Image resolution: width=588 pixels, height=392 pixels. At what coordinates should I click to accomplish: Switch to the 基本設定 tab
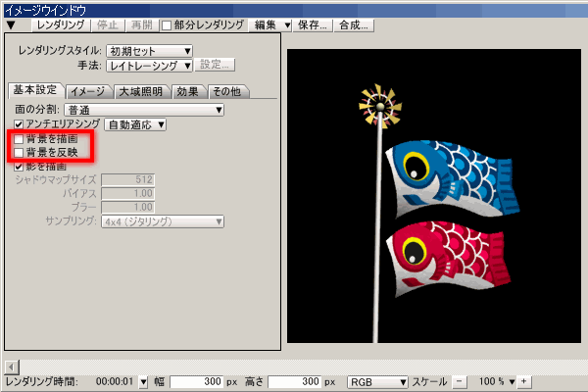click(x=35, y=90)
